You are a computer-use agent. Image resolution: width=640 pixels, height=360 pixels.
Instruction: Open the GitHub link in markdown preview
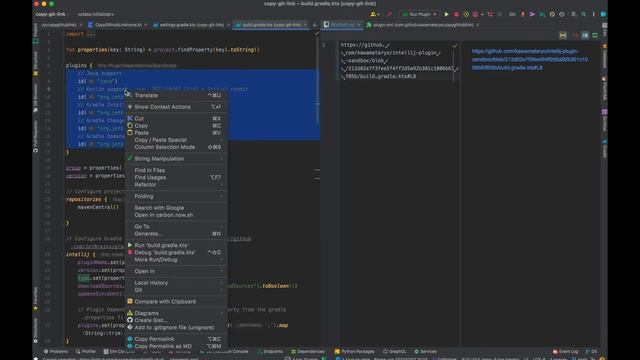[529, 59]
